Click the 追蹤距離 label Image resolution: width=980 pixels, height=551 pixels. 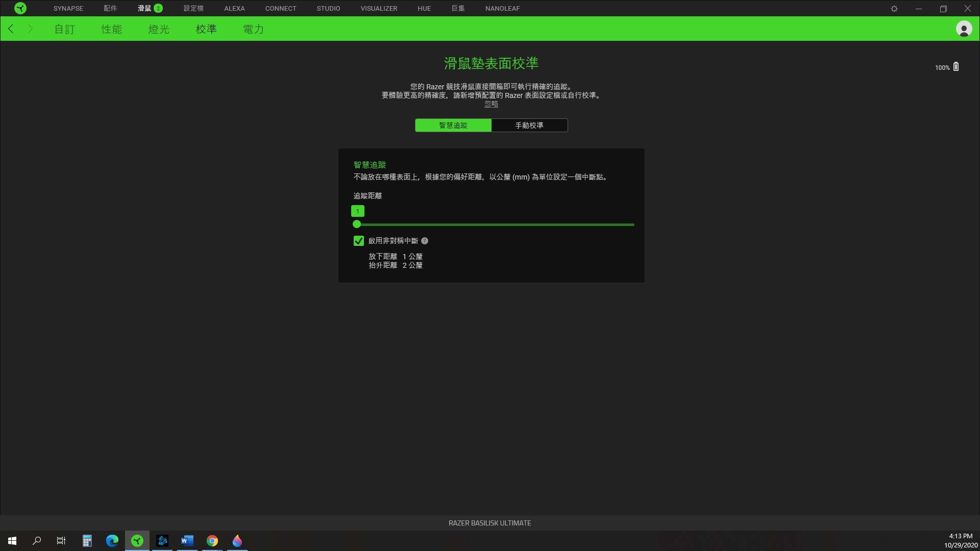click(367, 196)
